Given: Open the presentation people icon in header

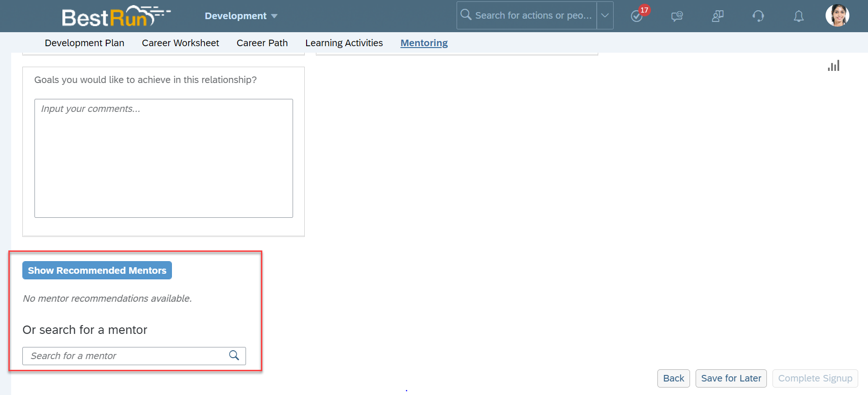Looking at the screenshot, I should pos(718,16).
